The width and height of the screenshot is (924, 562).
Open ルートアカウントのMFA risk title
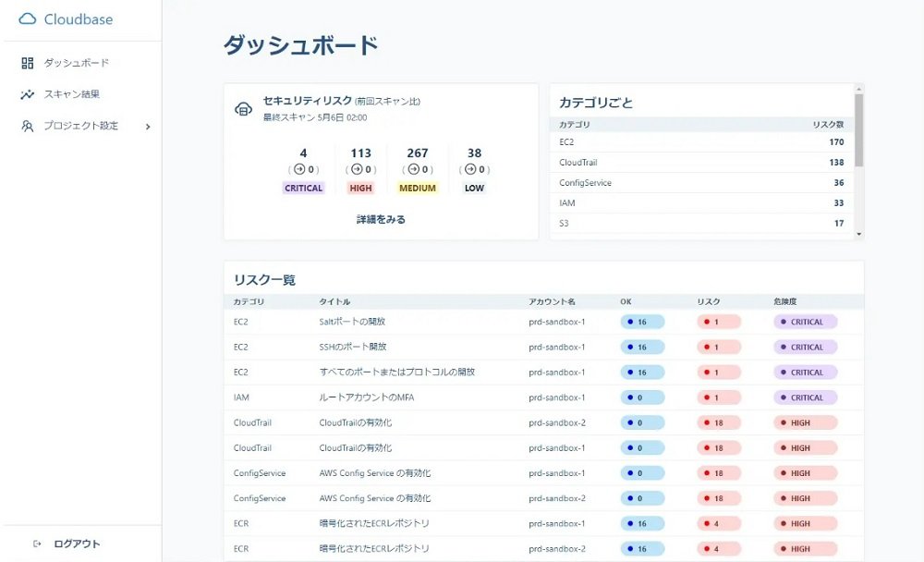[366, 397]
